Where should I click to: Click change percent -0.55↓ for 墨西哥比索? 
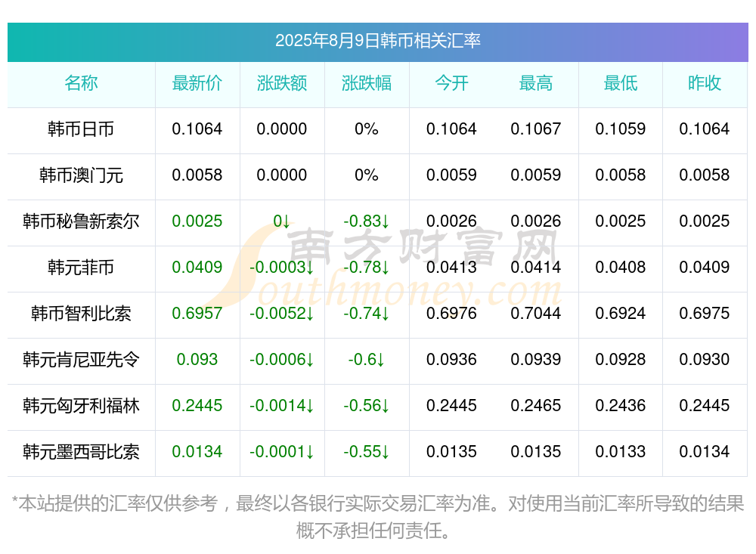click(x=367, y=452)
